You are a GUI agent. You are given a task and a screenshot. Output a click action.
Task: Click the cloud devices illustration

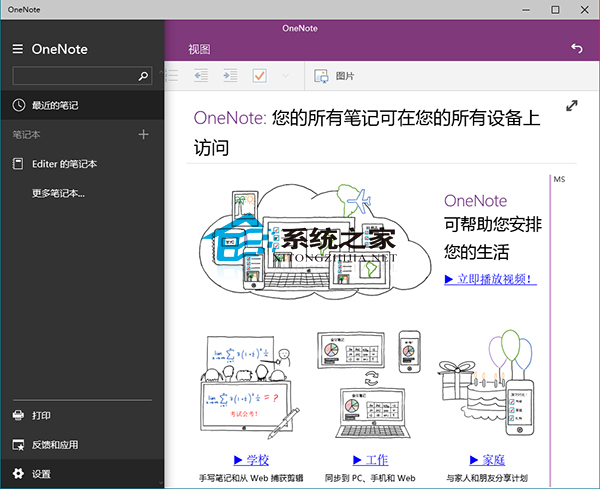(315, 241)
